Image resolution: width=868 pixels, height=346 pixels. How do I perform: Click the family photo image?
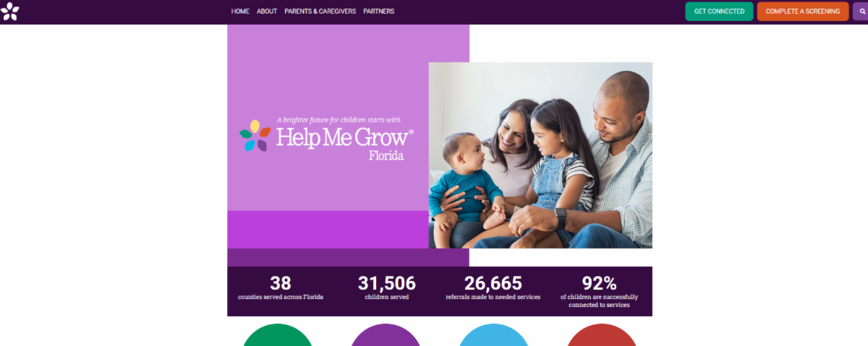pyautogui.click(x=540, y=155)
